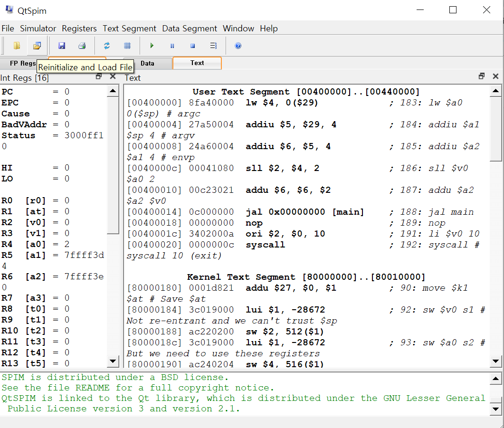504x428 pixels.
Task: Click the BSD license console line
Action: [x=115, y=377]
